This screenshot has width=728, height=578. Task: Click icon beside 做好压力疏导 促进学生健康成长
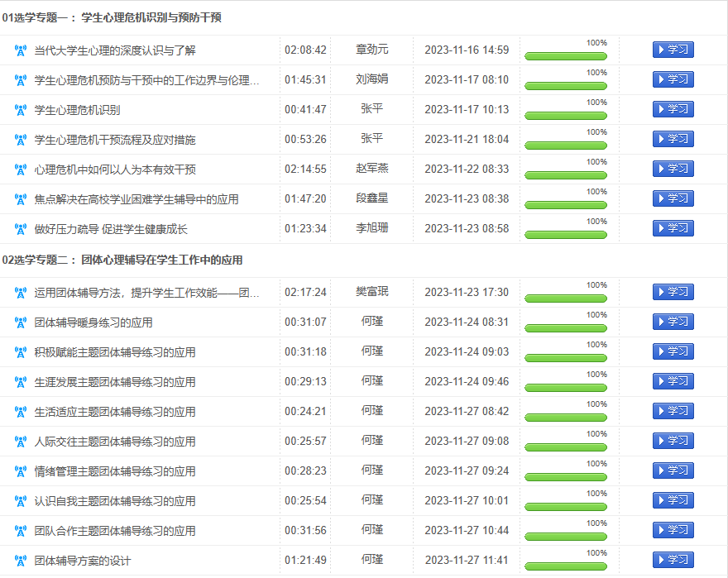pyautogui.click(x=21, y=229)
